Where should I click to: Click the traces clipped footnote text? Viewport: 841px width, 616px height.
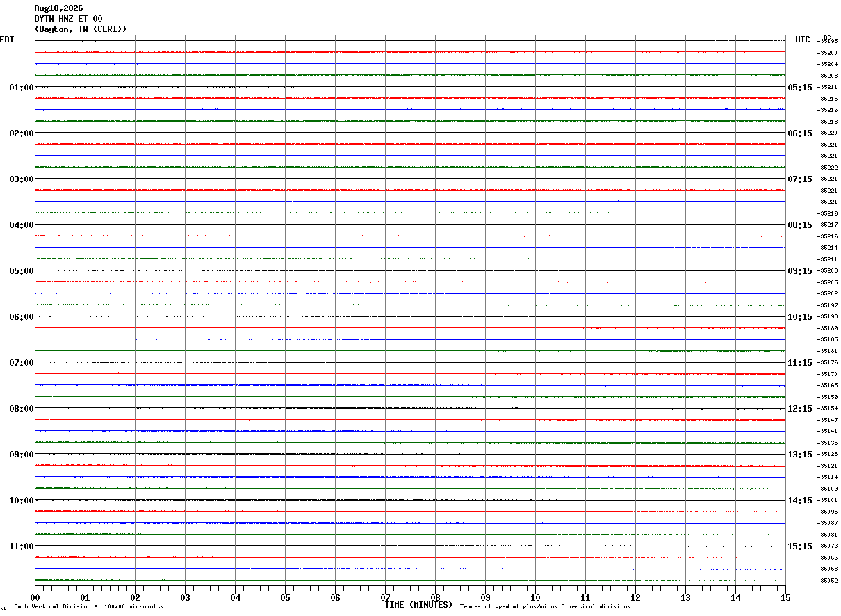pyautogui.click(x=545, y=607)
